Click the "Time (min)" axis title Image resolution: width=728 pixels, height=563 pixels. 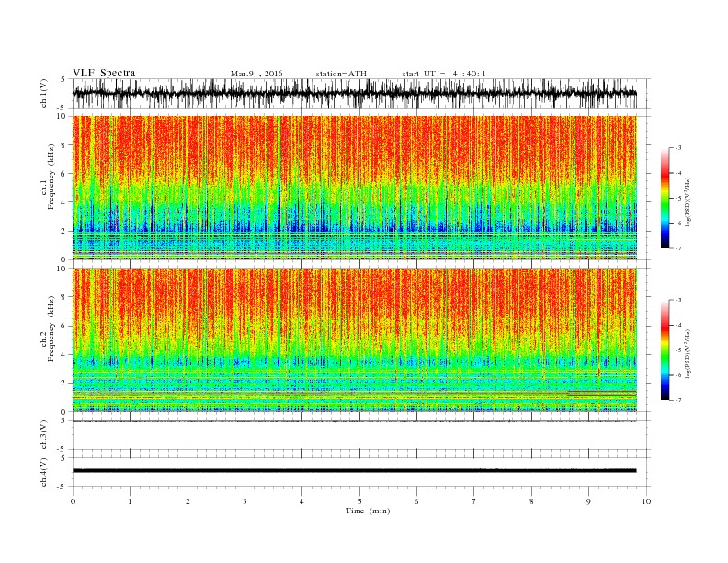point(368,511)
